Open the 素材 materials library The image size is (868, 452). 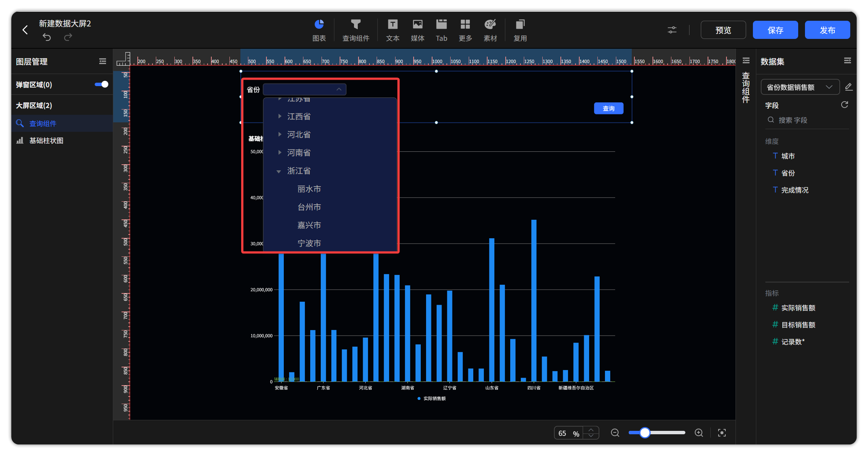tap(490, 30)
